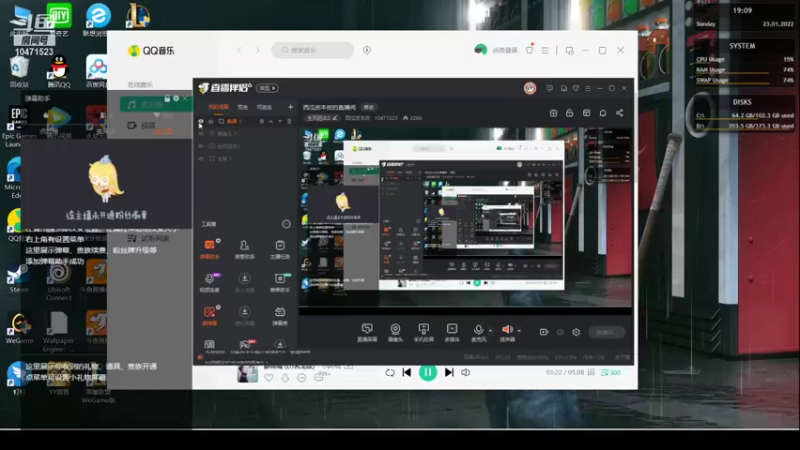The height and width of the screenshot is (450, 800).
Task: Click the 修改 button next to the room title
Action: coord(369,107)
